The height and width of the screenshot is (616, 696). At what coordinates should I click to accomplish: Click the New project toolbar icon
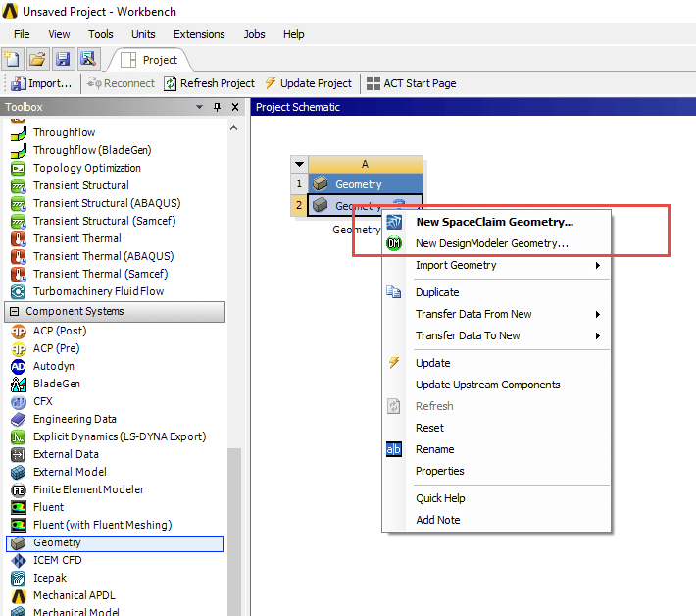pos(12,59)
